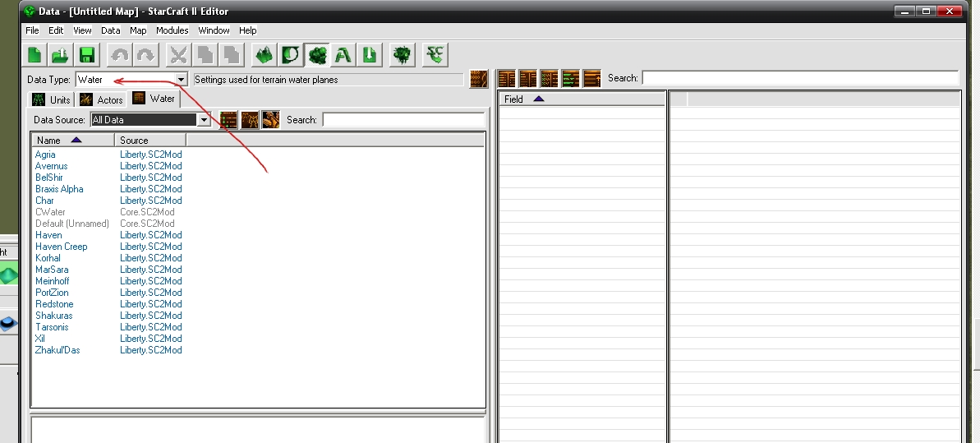Open the Modules menu
Viewport: 980px width, 443px height.
(x=172, y=30)
